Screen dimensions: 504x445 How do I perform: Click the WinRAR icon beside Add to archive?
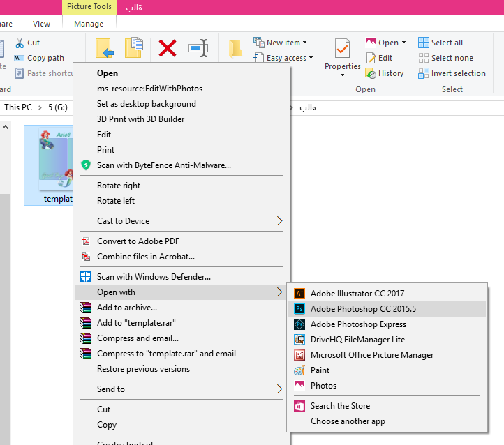[x=86, y=308]
